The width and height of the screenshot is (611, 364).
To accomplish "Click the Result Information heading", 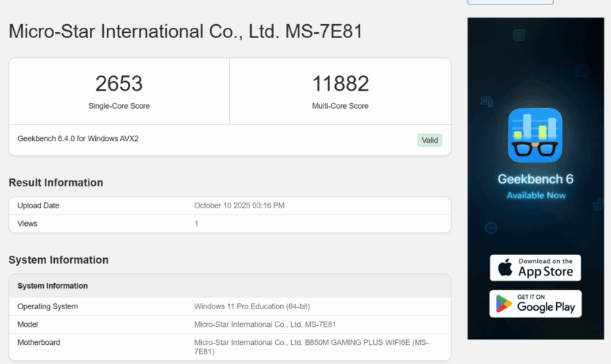I will click(x=56, y=183).
